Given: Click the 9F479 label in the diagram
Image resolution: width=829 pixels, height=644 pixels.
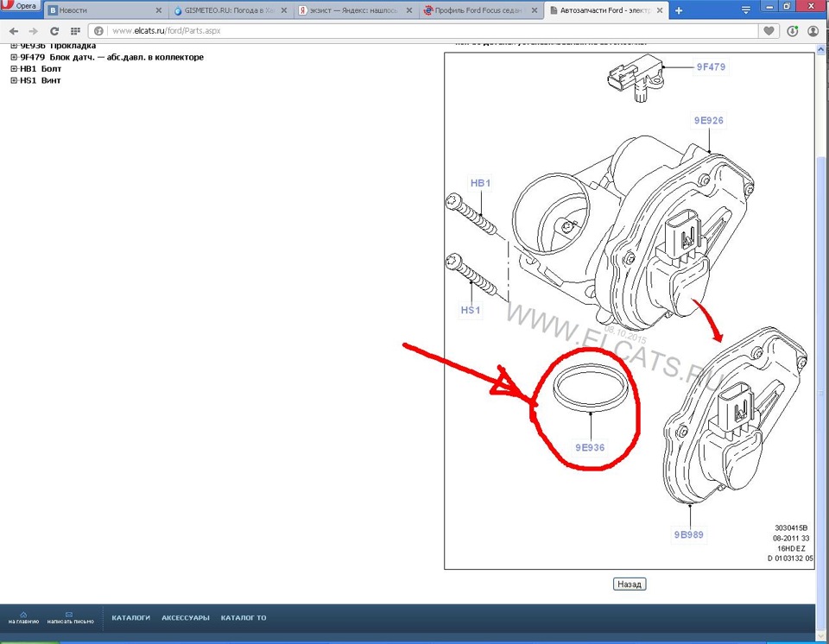Looking at the screenshot, I should click(711, 66).
